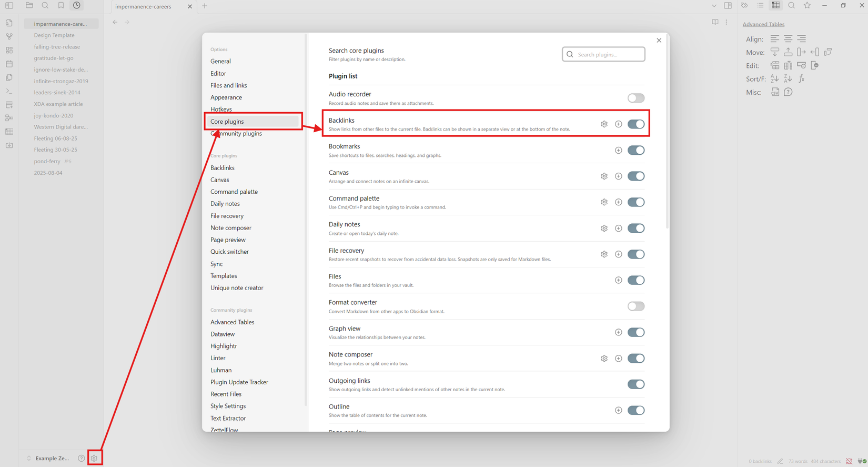Select Appearance in settings sidebar
Screen dimensions: 868x467
pos(226,97)
